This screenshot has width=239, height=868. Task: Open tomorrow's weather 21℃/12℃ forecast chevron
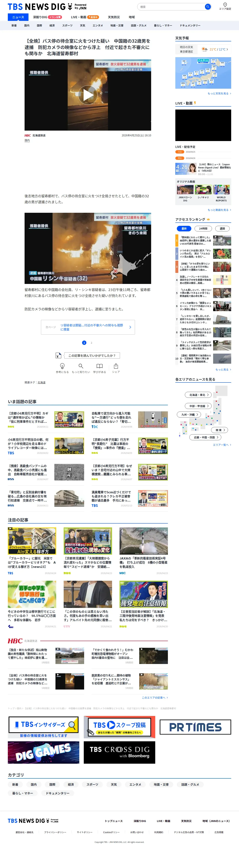coord(227,50)
